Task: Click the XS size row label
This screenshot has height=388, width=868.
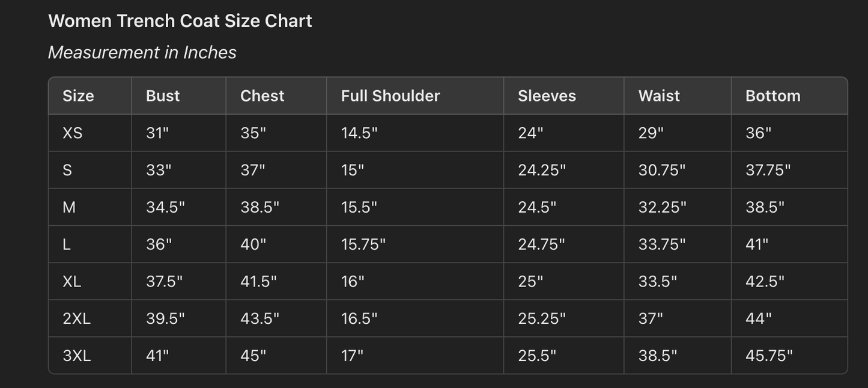Action: pos(73,133)
